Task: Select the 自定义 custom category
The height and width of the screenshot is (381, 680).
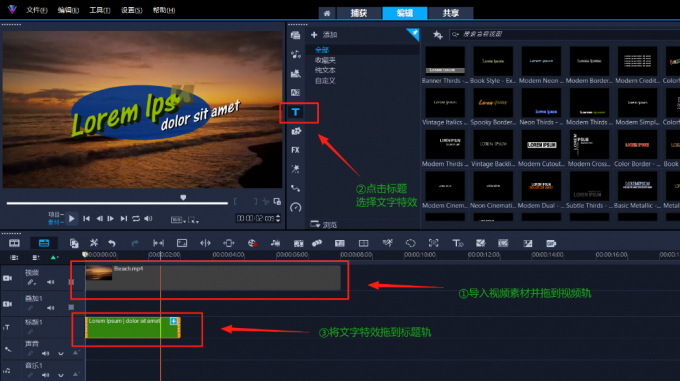Action: point(325,81)
